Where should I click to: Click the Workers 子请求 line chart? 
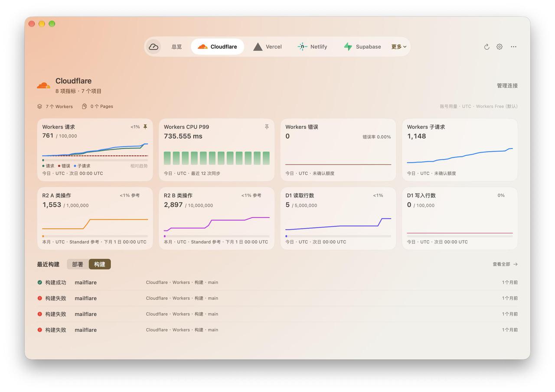click(x=460, y=156)
